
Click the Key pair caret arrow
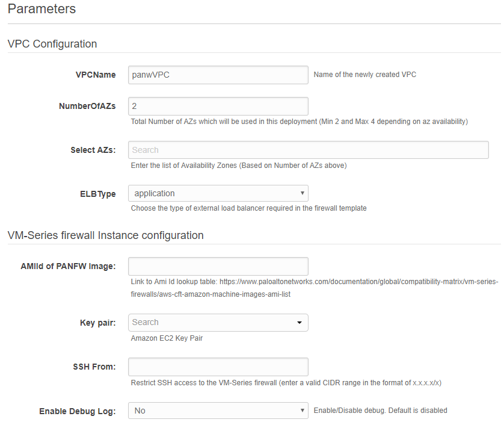pyautogui.click(x=300, y=323)
